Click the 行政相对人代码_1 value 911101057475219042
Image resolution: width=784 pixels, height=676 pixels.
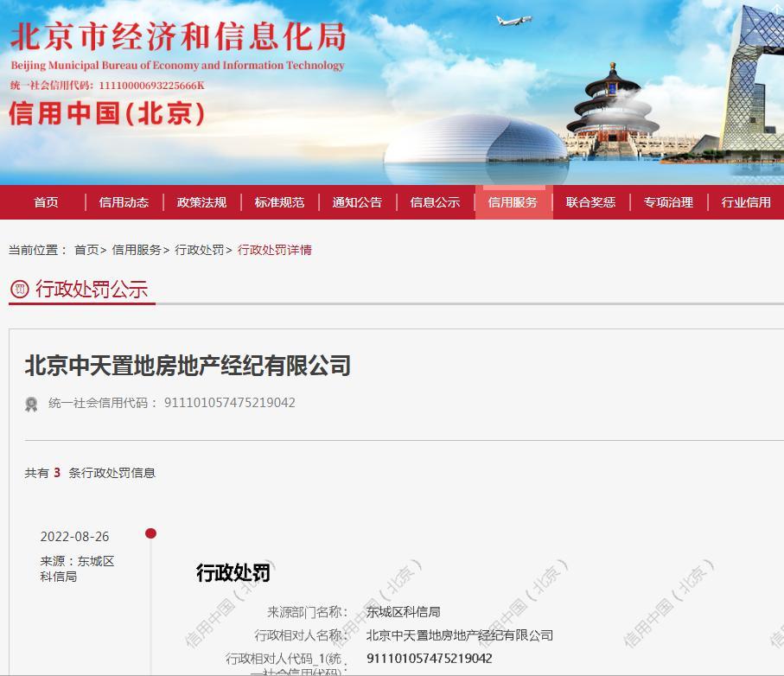pos(429,658)
